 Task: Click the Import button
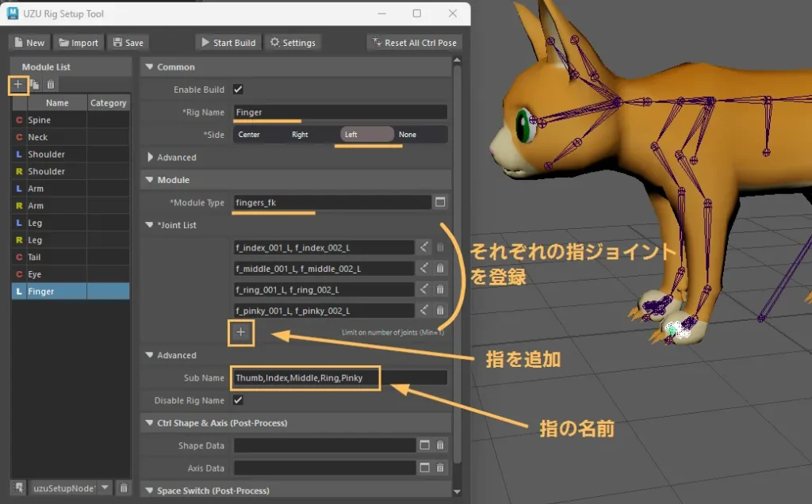[x=79, y=43]
